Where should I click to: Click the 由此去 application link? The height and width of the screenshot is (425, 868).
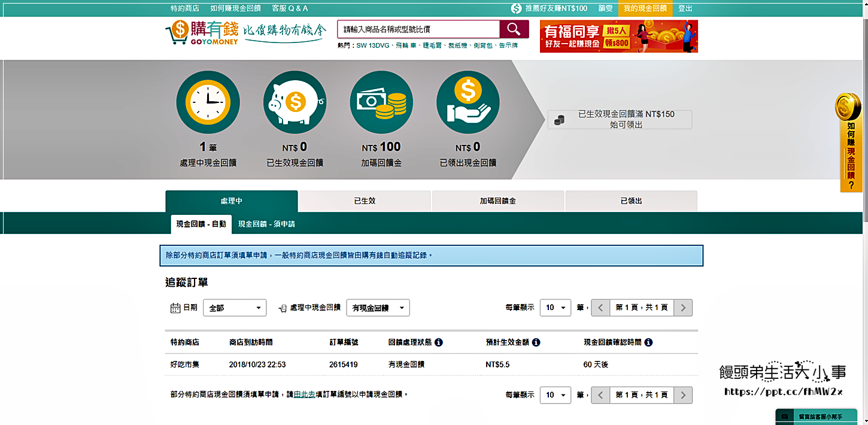click(304, 395)
